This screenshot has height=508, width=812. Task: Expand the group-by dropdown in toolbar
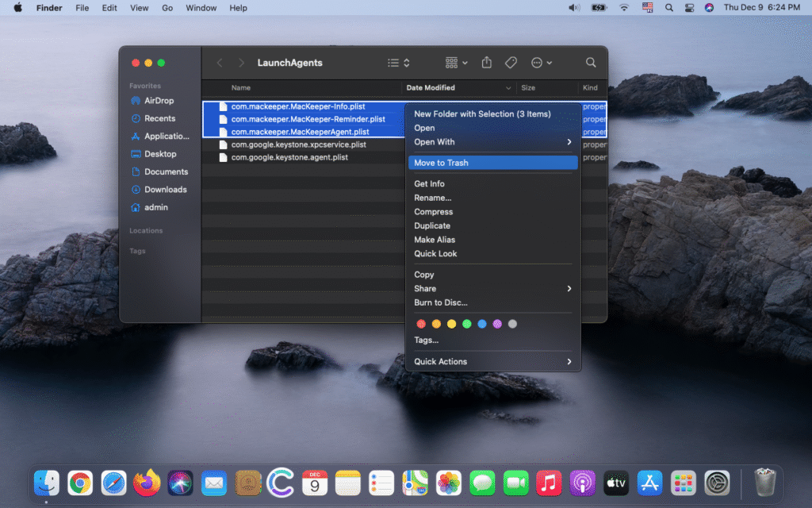point(456,63)
